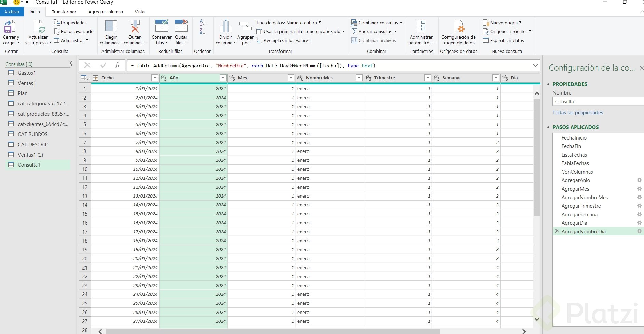Open gear settings for AgregarAnio step
This screenshot has height=334, width=644.
[639, 180]
